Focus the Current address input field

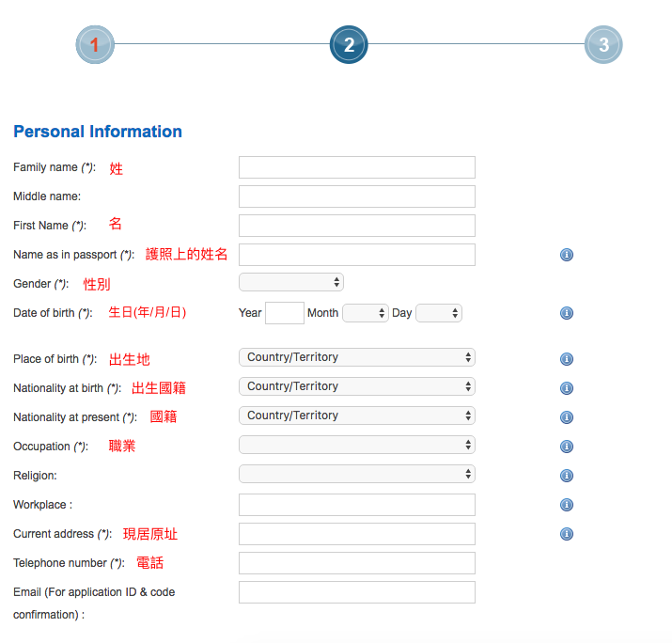(x=357, y=534)
